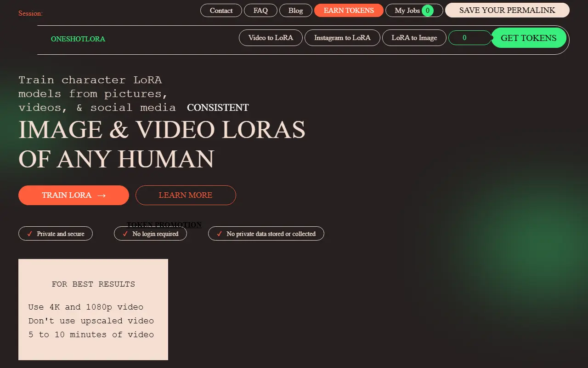The image size is (588, 368).
Task: Click the token balance counter showing 0
Action: [469, 38]
